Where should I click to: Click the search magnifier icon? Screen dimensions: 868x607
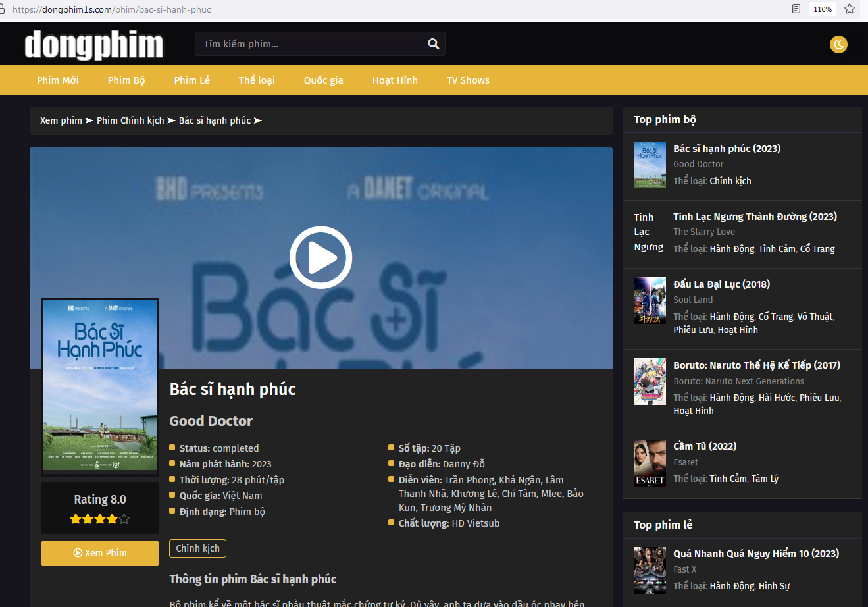[x=433, y=44]
